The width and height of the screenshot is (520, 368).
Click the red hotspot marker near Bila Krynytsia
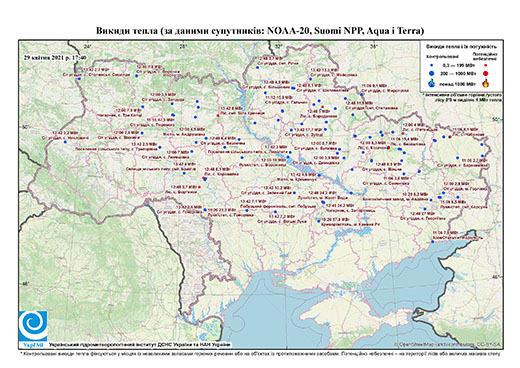[x=218, y=115]
